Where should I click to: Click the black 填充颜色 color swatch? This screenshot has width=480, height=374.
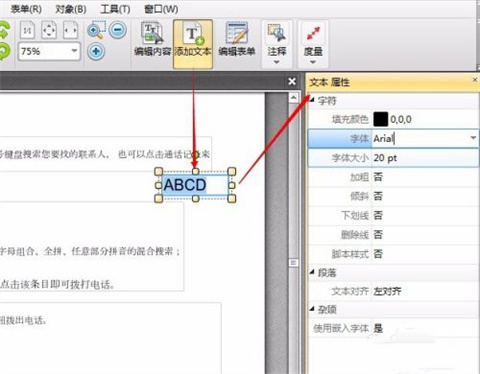[381, 119]
